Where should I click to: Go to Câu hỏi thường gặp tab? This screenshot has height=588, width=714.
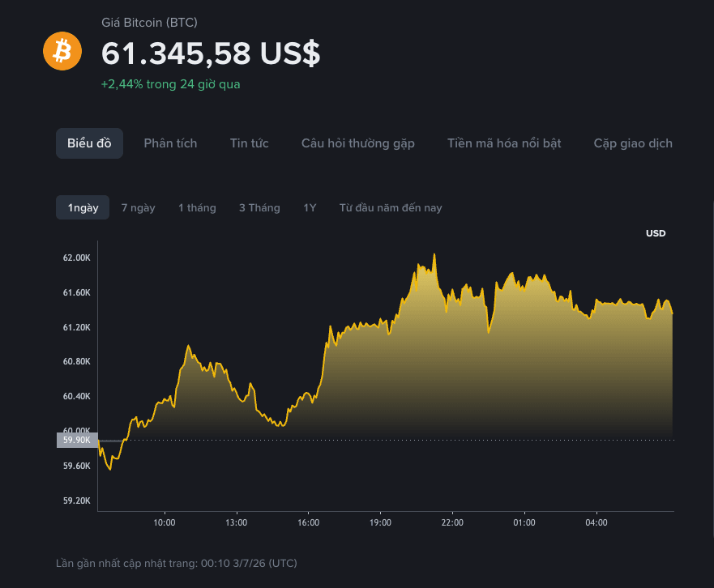pyautogui.click(x=358, y=143)
